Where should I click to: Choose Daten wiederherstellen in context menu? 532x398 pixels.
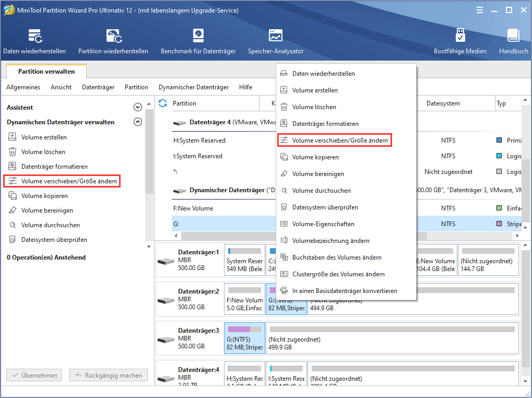point(346,73)
